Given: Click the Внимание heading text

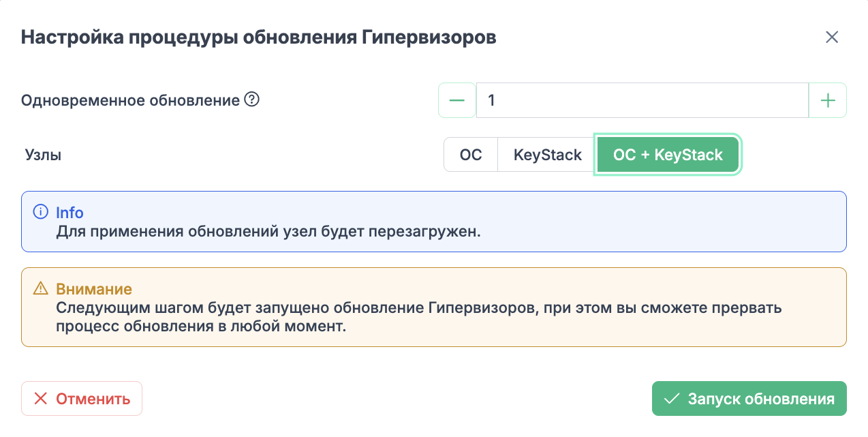Looking at the screenshot, I should 94,289.
